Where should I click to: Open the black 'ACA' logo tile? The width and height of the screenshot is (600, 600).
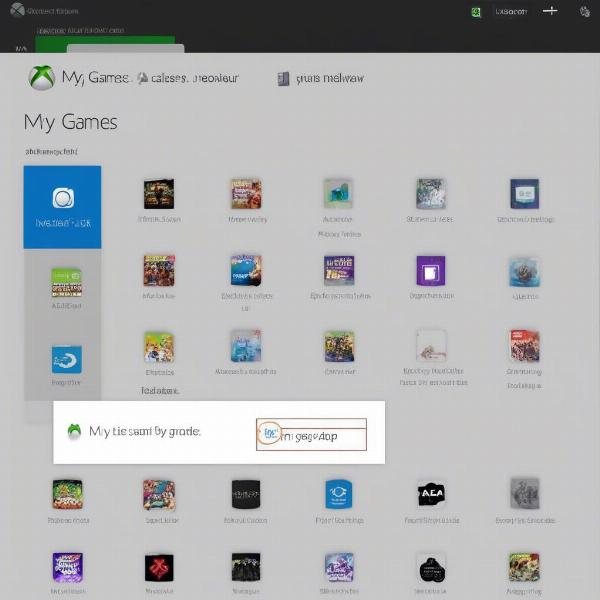point(431,494)
